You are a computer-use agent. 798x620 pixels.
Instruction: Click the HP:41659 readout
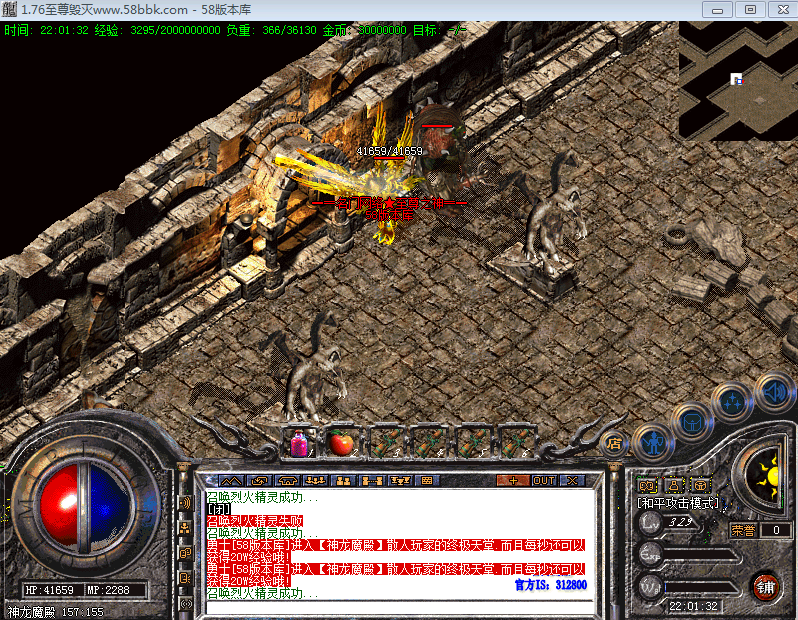pyautogui.click(x=49, y=590)
